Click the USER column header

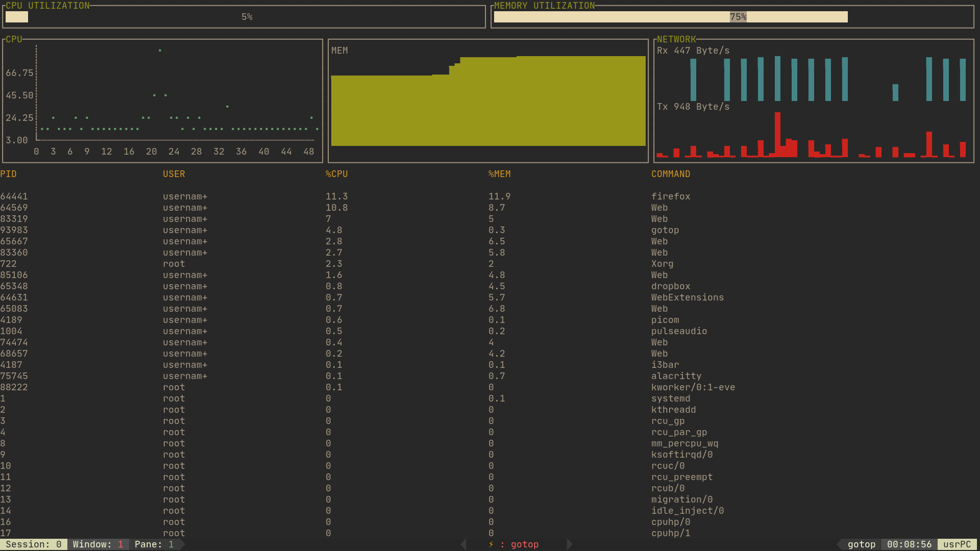click(174, 174)
